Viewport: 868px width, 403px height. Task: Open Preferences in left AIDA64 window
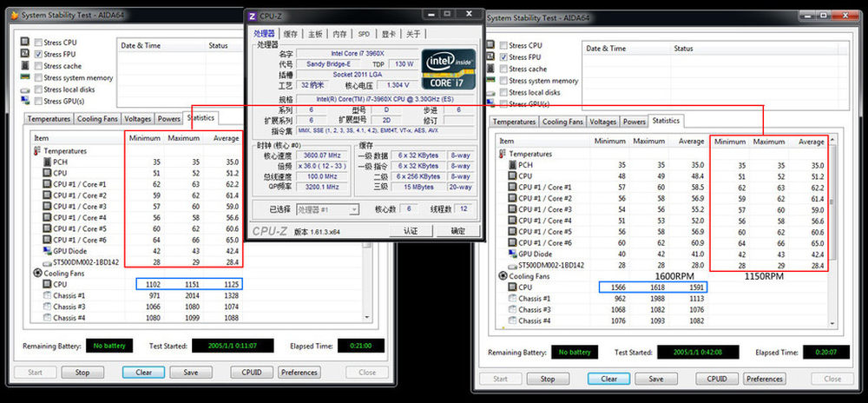coord(299,373)
